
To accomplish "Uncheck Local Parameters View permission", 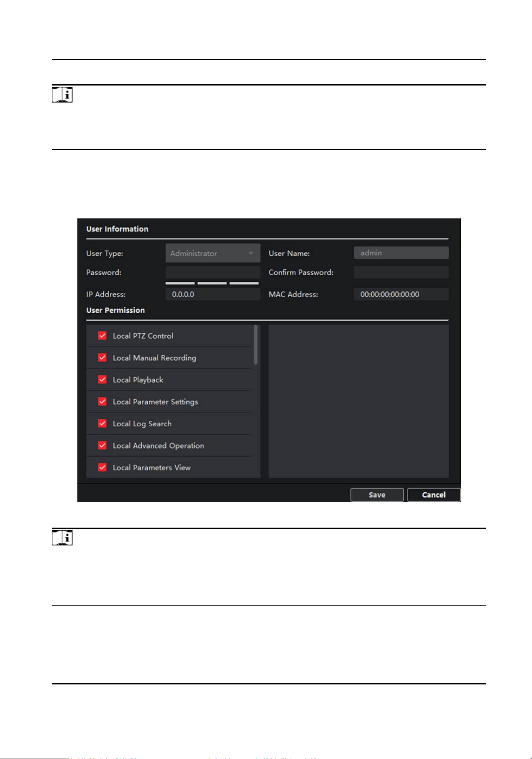I will click(103, 467).
